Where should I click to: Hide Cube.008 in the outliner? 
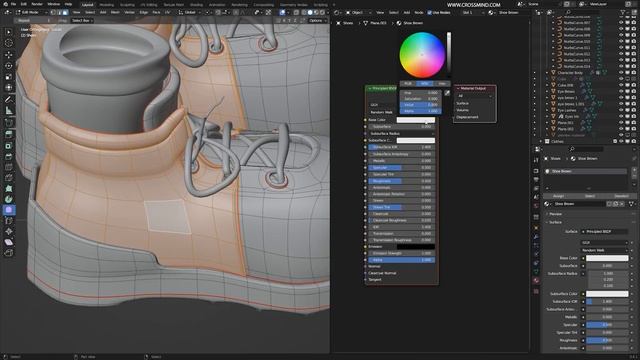point(621,85)
